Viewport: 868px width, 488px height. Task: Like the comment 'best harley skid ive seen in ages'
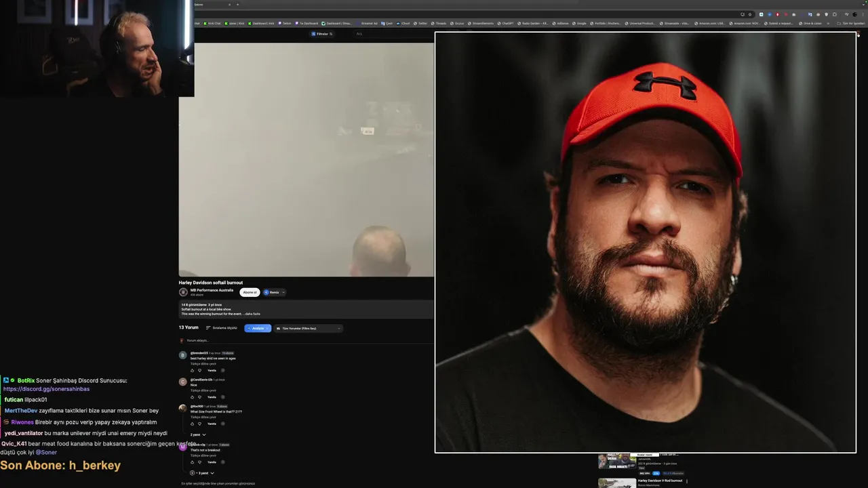coord(192,370)
